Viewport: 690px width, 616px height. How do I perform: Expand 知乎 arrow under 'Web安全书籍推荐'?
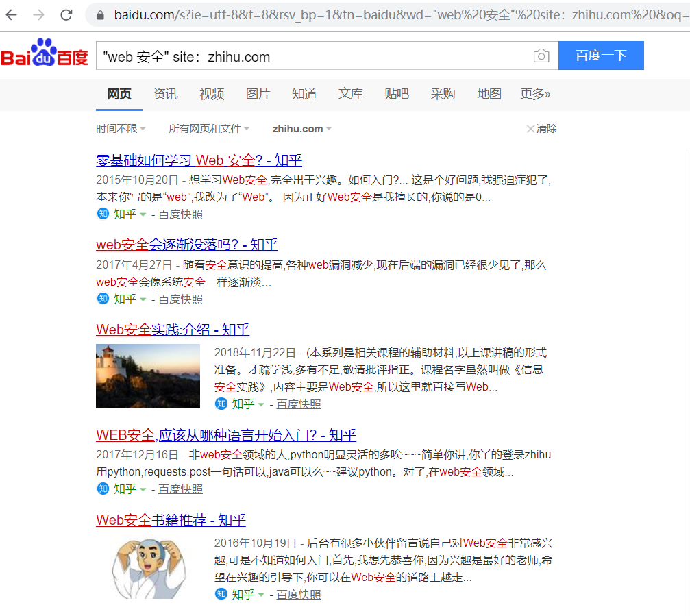(261, 595)
